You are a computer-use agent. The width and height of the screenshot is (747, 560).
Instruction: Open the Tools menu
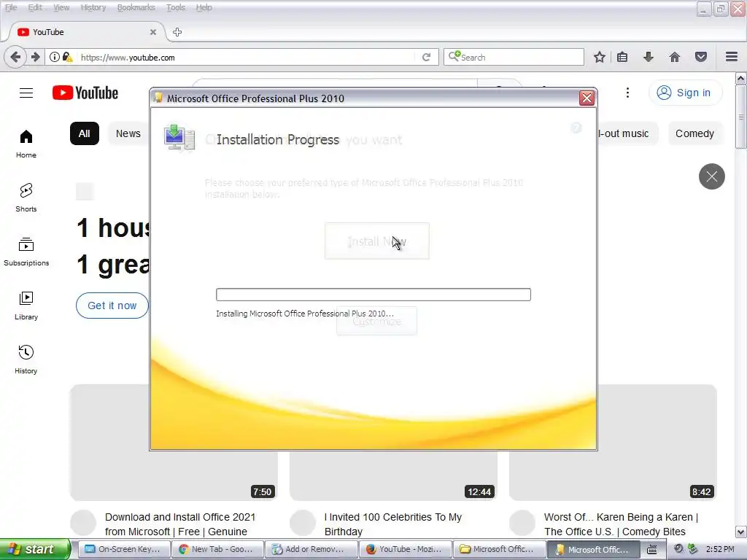[175, 7]
